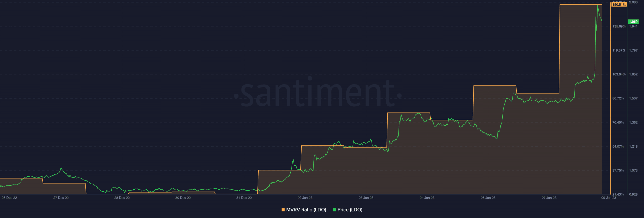Click the 37.75% axis value

coord(618,170)
